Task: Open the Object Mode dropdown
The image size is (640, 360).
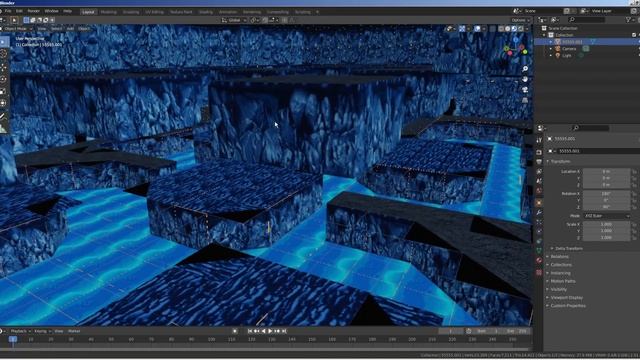Action: coord(17,29)
